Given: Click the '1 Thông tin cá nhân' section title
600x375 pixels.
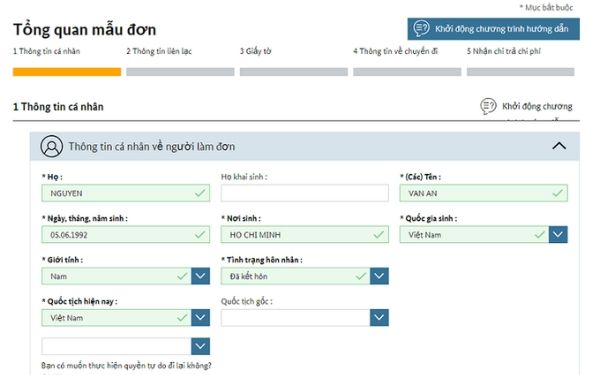Looking at the screenshot, I should click(58, 107).
